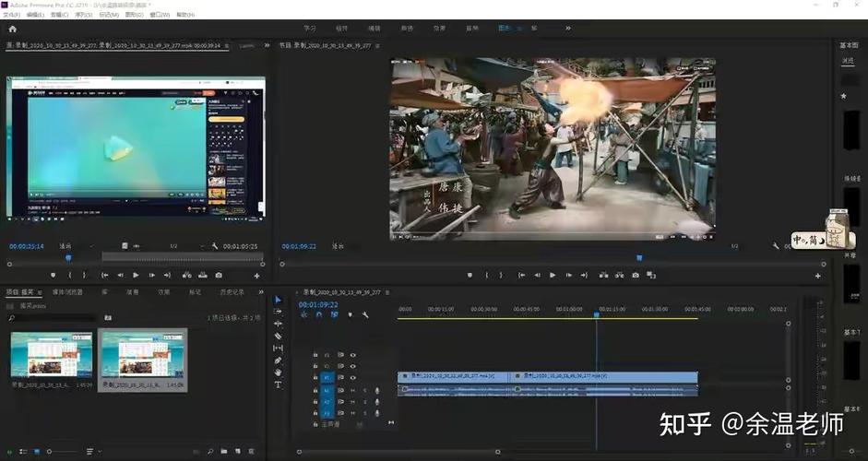Screen dimensions: 868x461
Task: Open the 序列(S) menu
Action: [x=83, y=15]
